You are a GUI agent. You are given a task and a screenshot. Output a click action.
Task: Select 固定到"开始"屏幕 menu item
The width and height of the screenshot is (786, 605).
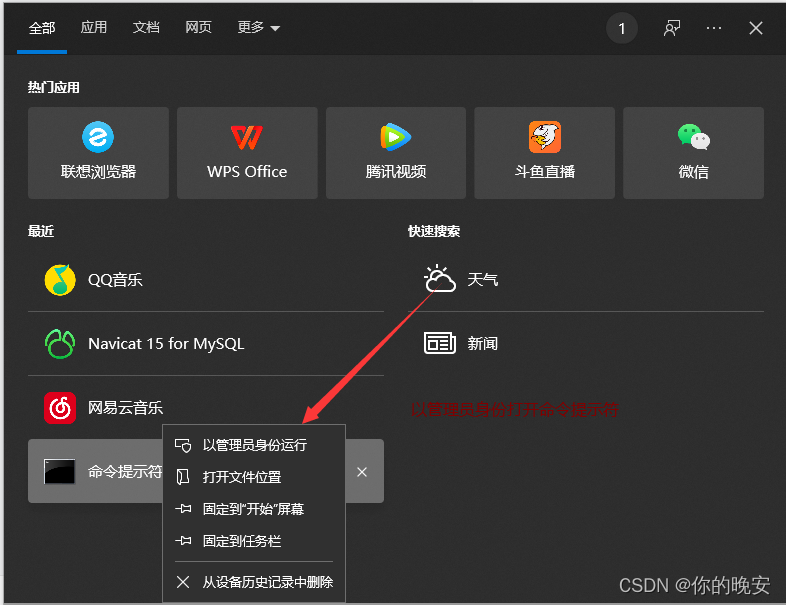click(x=254, y=509)
